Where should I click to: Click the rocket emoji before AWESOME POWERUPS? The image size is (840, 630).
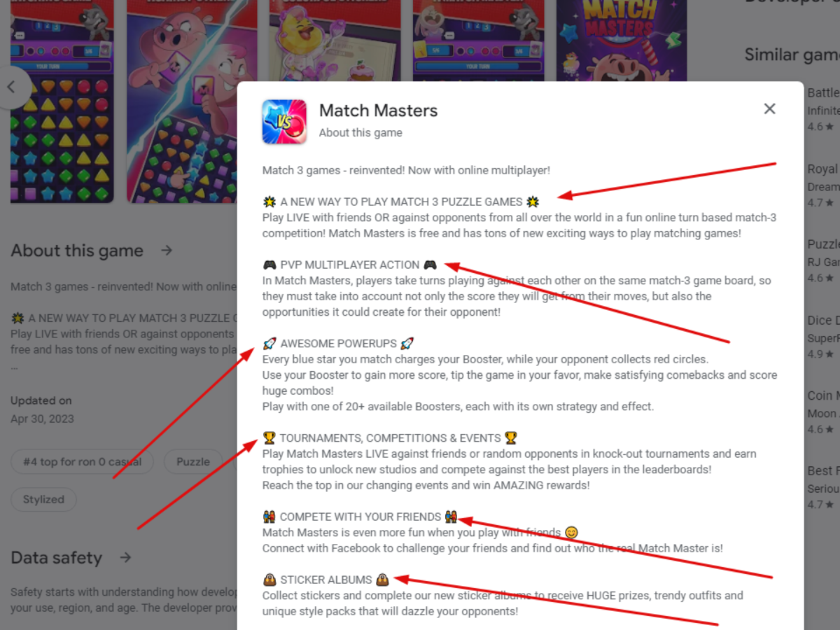point(269,344)
